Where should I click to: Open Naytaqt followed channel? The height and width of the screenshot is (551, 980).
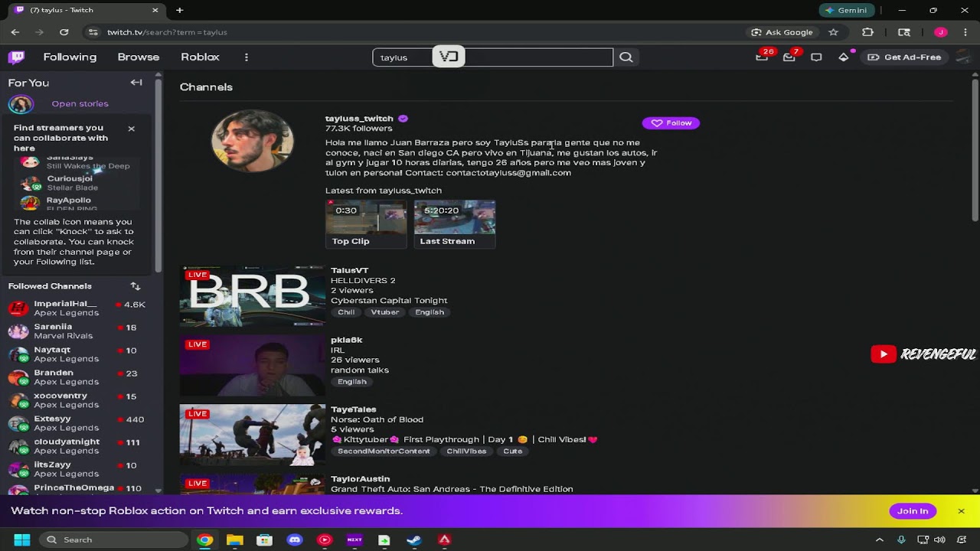point(77,354)
